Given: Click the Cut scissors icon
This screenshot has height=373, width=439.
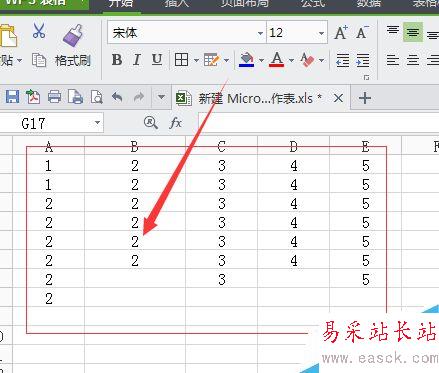Looking at the screenshot, I should [39, 31].
